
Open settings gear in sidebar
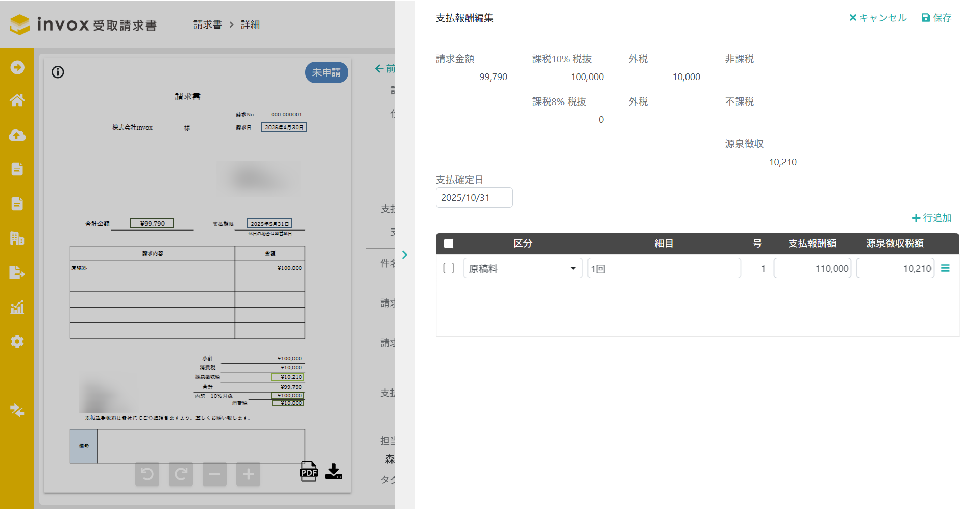(17, 341)
